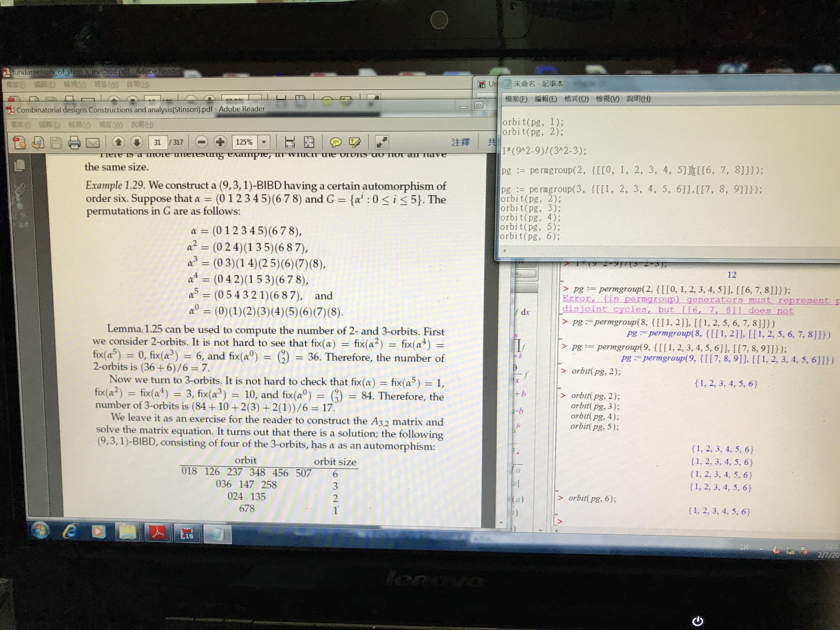Click the printer icon in Reader toolbar
840x630 pixels.
pyautogui.click(x=74, y=142)
